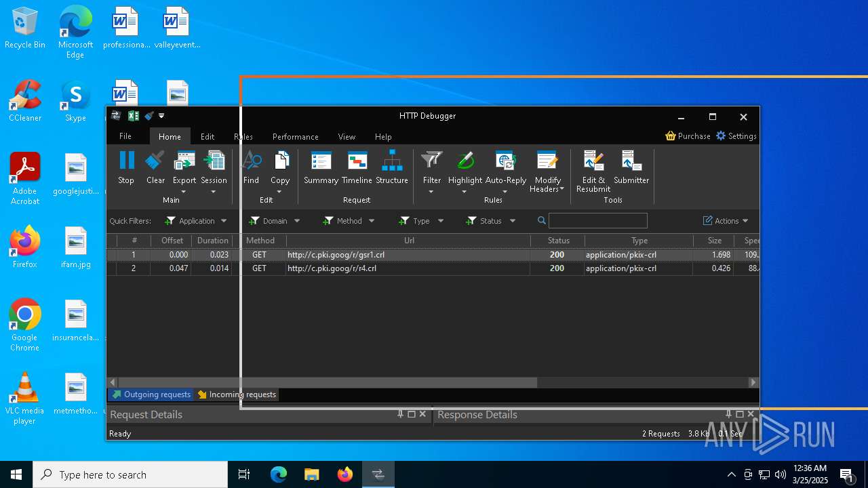Switch to the View ribbon tab
Screen dimensions: 868x488
[x=347, y=136]
